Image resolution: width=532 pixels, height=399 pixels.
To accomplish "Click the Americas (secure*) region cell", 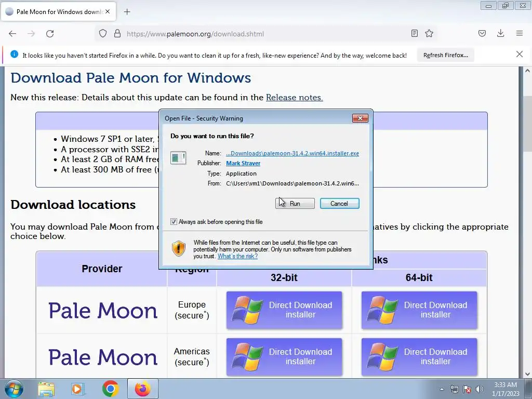I will 192,357.
